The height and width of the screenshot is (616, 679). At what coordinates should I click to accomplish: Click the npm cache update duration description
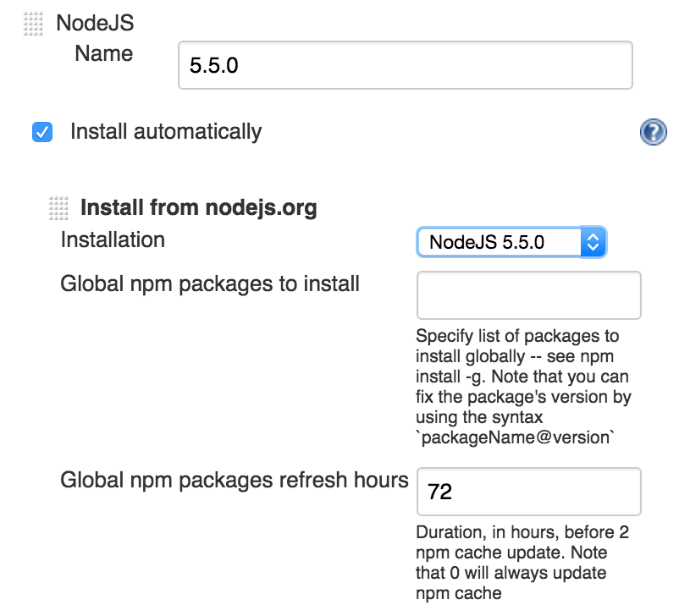(522, 563)
